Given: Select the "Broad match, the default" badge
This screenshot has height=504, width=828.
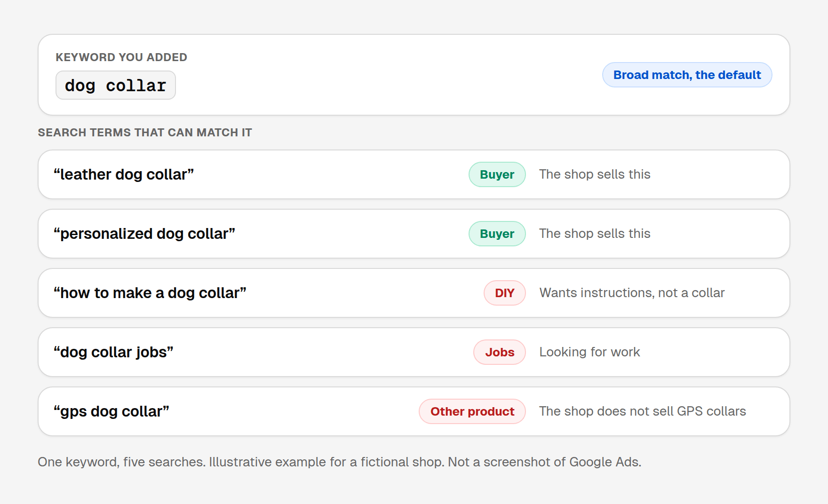Looking at the screenshot, I should (x=687, y=75).
